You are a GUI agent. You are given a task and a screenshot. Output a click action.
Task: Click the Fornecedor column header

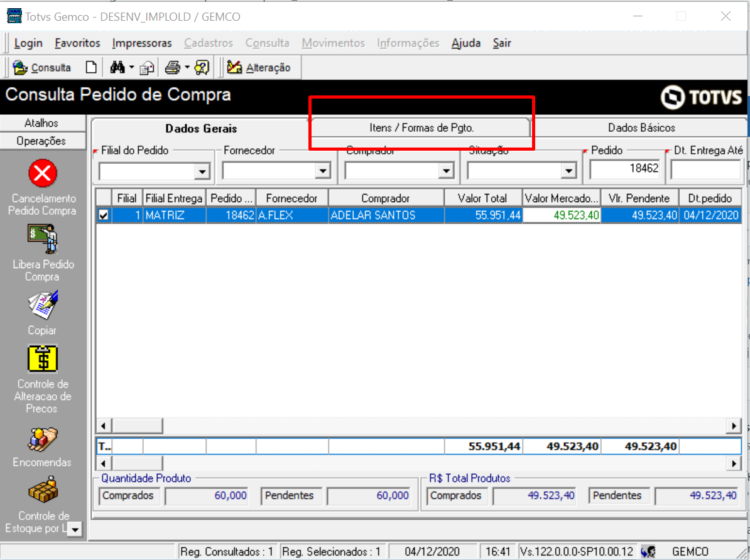click(x=292, y=198)
